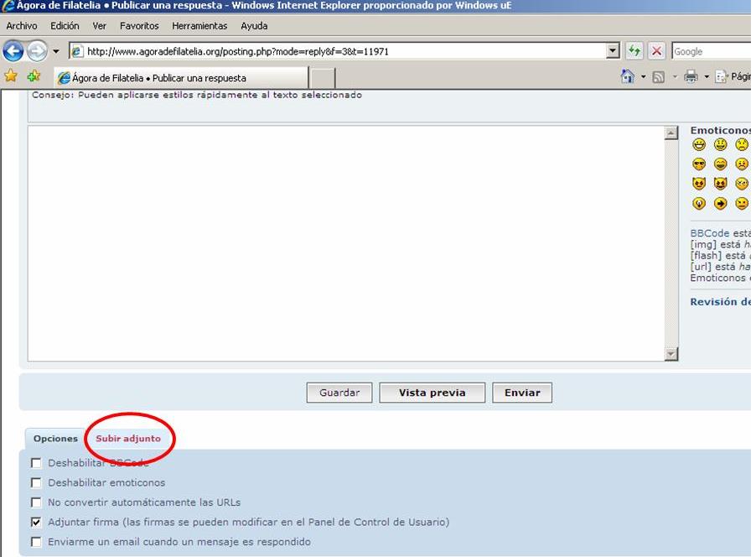Check No convertir automáticamente las URLs
Screen dimensions: 756x557
[36, 502]
